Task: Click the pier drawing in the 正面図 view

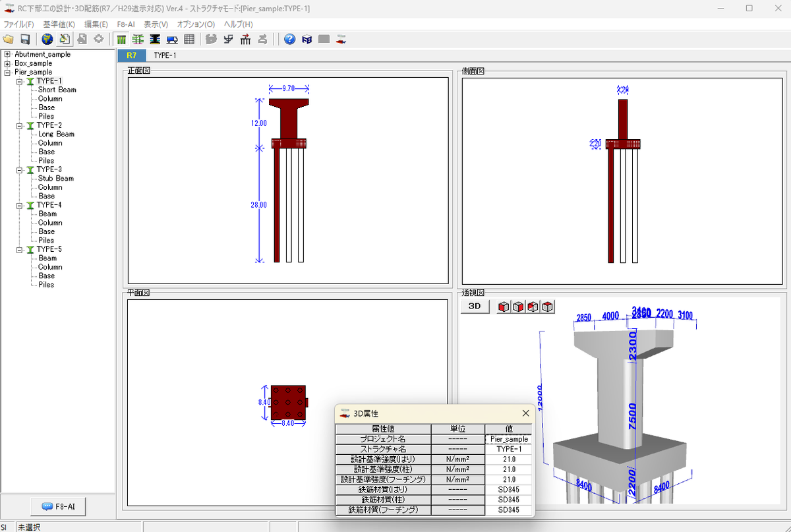Action: coord(289,179)
